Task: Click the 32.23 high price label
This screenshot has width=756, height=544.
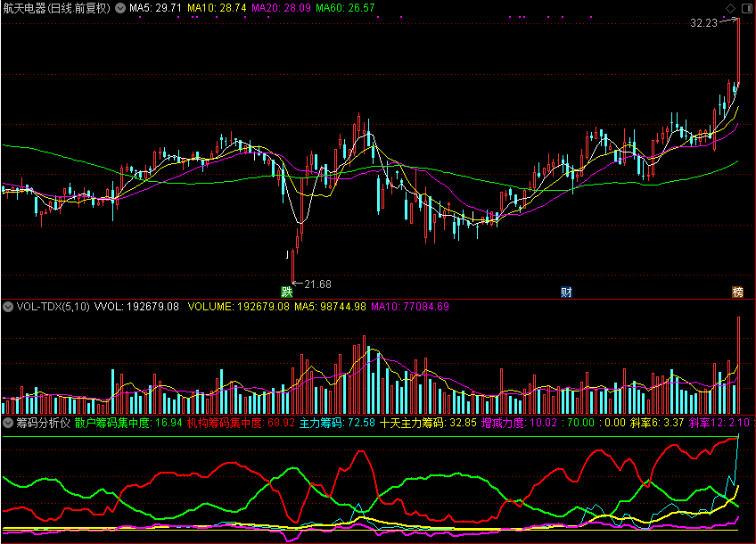Action: [704, 23]
